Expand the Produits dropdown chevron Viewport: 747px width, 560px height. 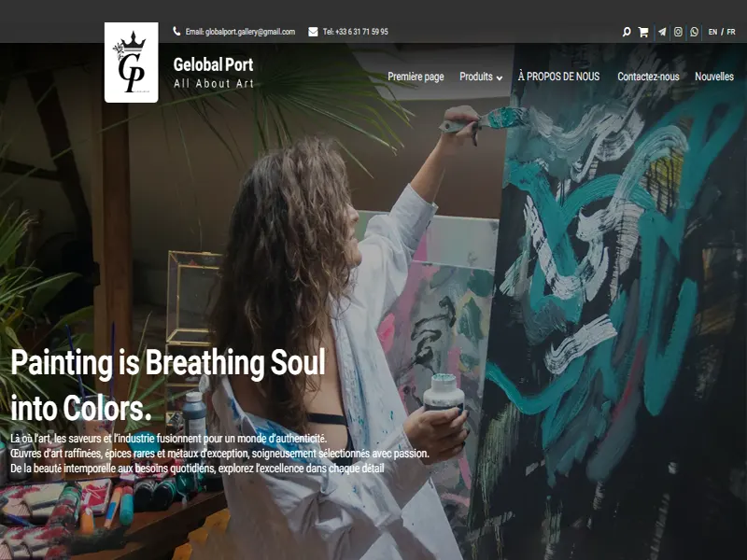500,77
